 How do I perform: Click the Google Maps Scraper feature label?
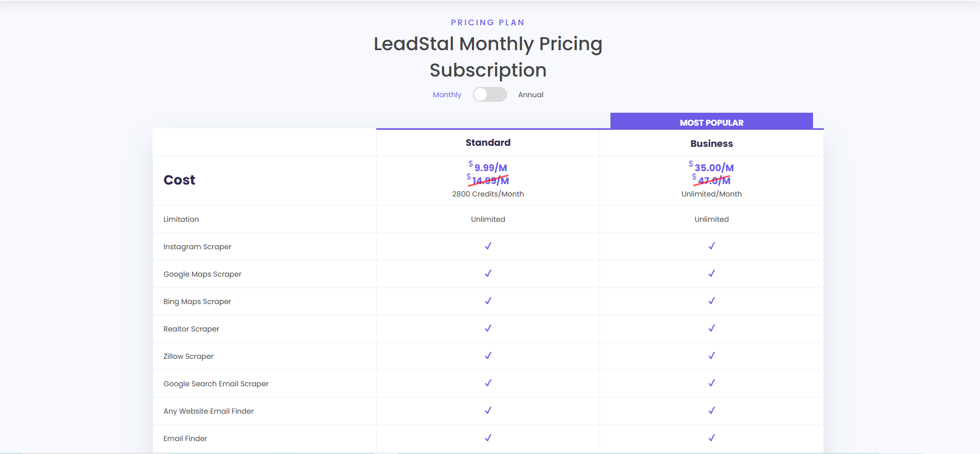(202, 274)
